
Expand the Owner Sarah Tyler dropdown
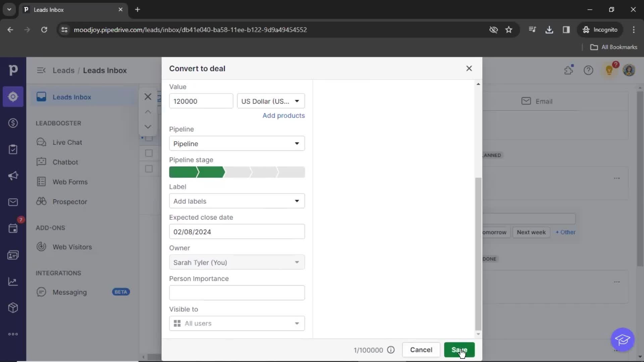(297, 262)
